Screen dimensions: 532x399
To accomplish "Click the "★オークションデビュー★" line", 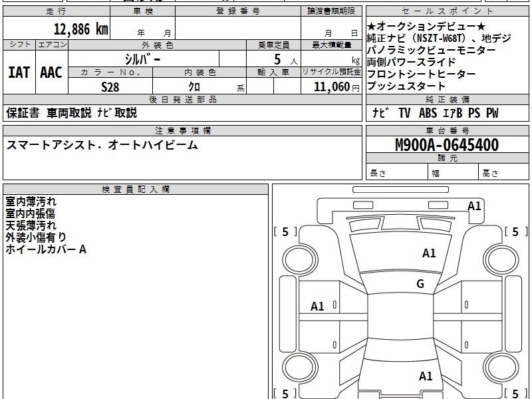I will point(426,27).
